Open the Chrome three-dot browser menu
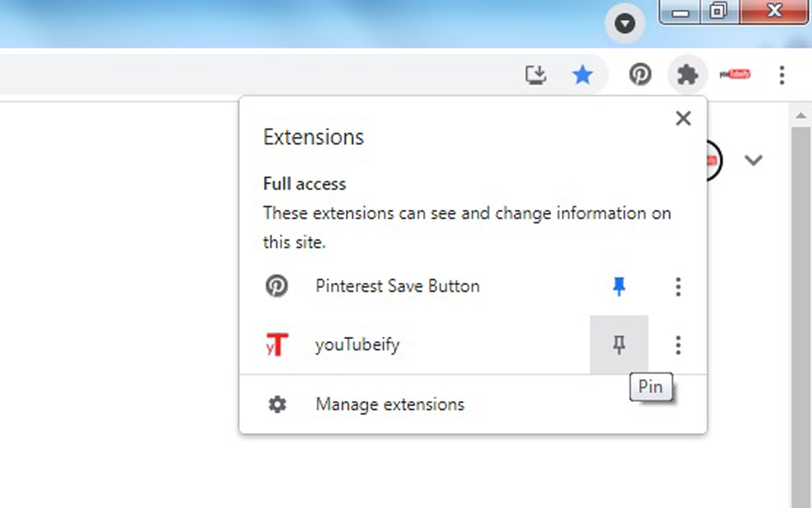 (x=781, y=75)
